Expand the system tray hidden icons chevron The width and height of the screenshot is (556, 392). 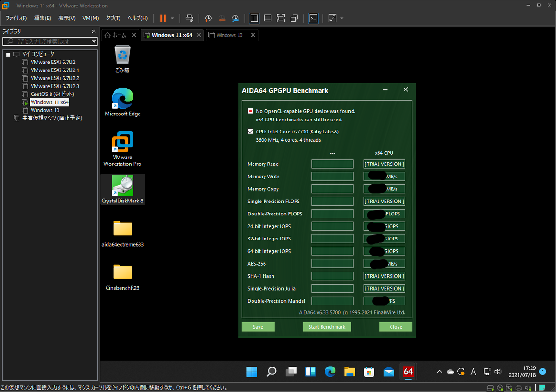[439, 372]
